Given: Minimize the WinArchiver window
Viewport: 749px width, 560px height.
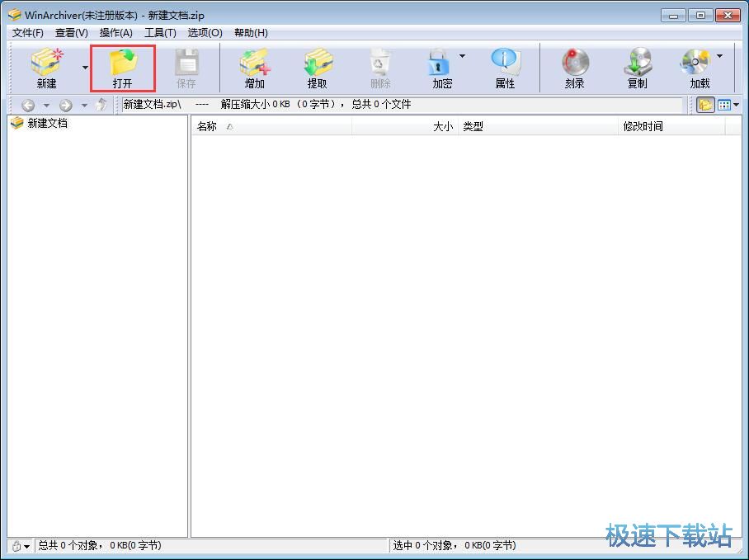Looking at the screenshot, I should click(674, 16).
